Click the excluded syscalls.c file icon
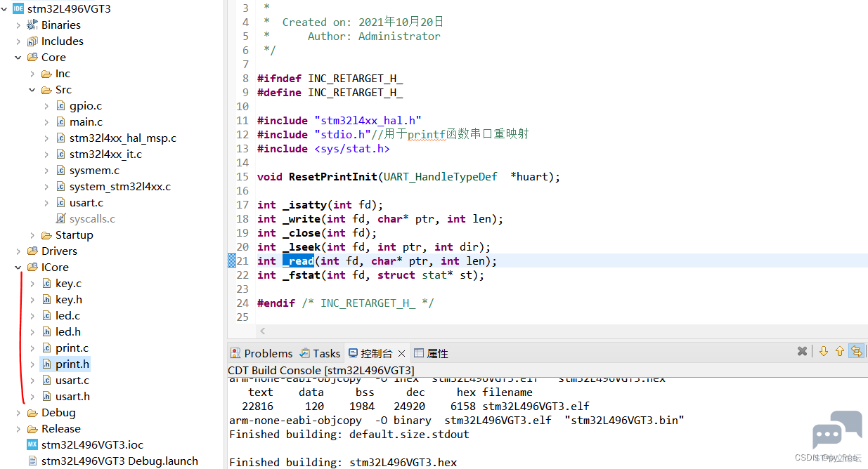This screenshot has width=868, height=469. [x=61, y=219]
